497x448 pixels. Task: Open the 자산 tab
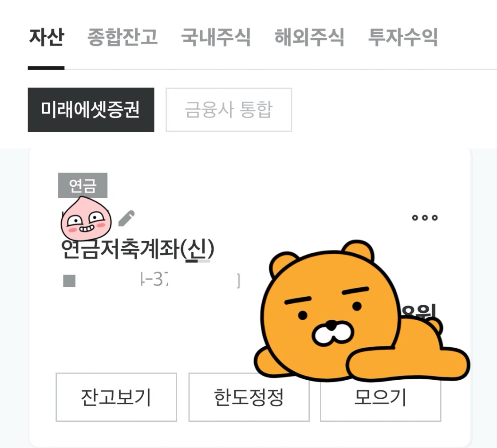tap(47, 37)
